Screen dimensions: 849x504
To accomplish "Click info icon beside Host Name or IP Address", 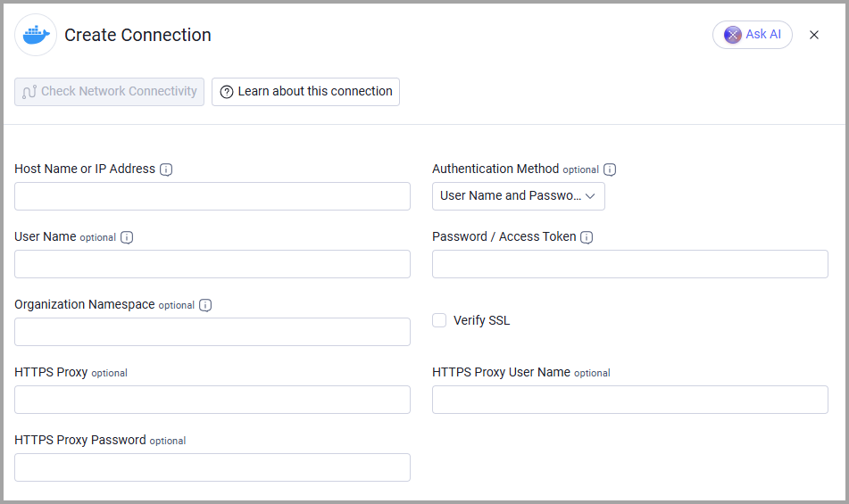I will click(x=166, y=169).
